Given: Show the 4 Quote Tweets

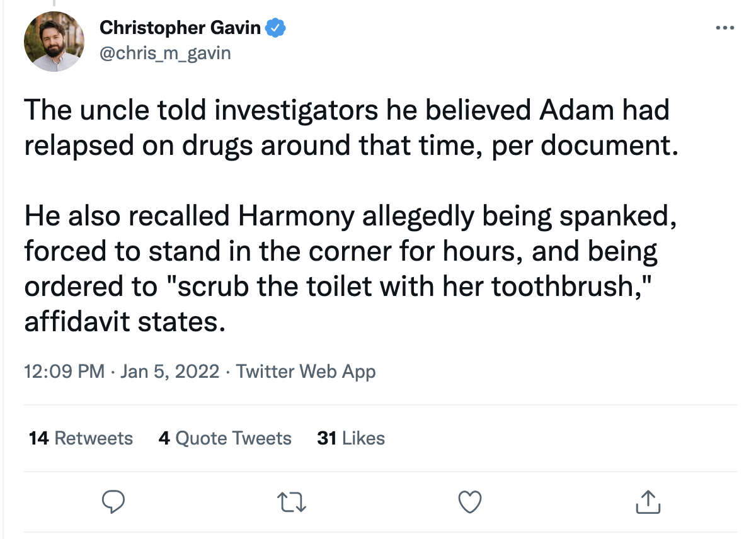Looking at the screenshot, I should (x=225, y=438).
